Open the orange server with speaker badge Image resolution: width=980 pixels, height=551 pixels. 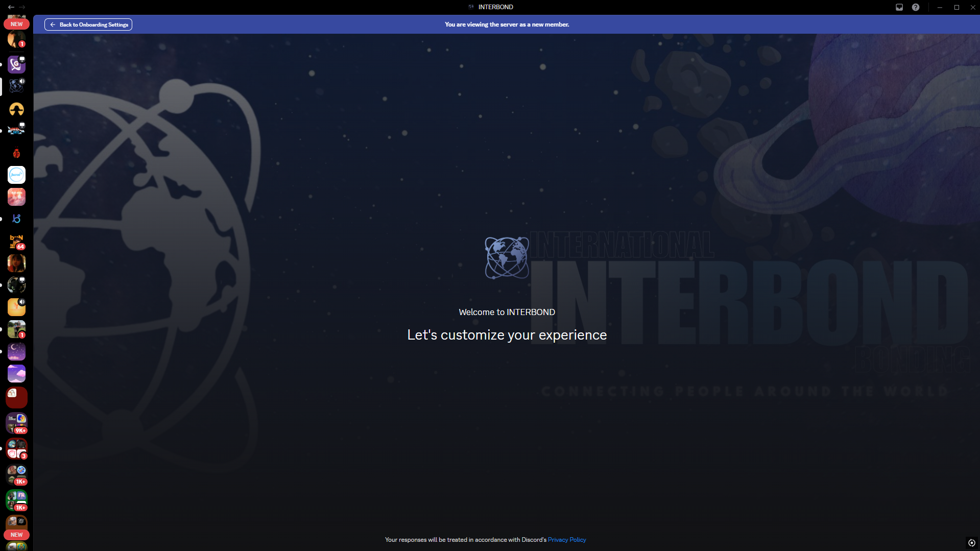point(16,307)
